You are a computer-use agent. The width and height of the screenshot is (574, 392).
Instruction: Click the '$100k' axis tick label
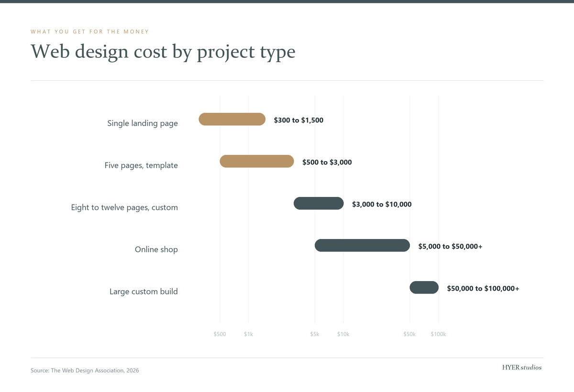pyautogui.click(x=439, y=334)
